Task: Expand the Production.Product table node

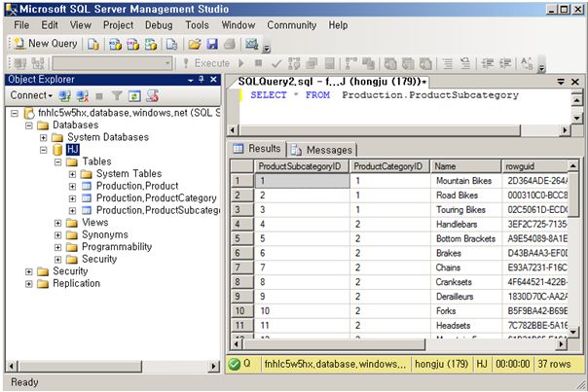Action: click(x=72, y=186)
